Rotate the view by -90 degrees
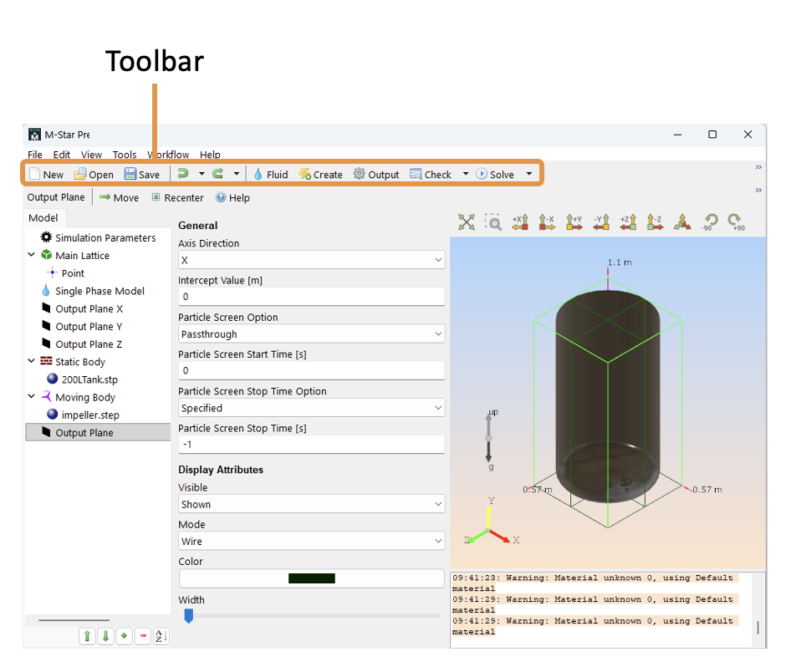Viewport: 791px width, 672px height. (x=709, y=221)
